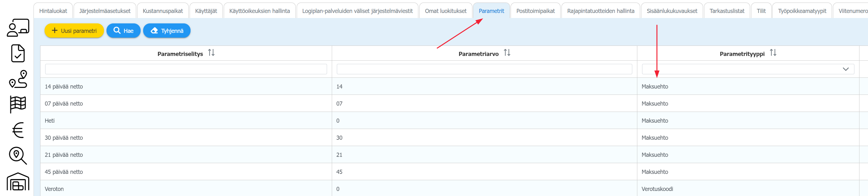Open the route planning sidebar icon
The height and width of the screenshot is (196, 868).
point(18,79)
